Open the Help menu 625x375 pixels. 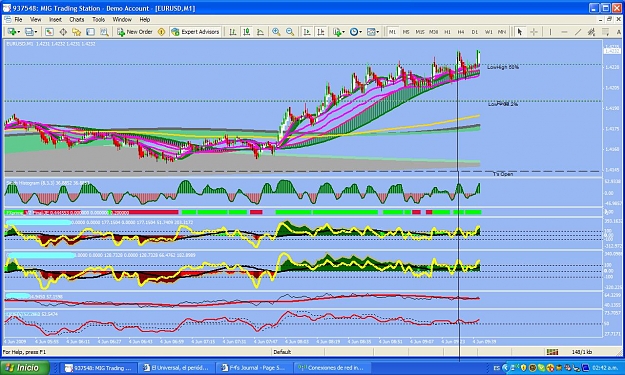(145, 20)
